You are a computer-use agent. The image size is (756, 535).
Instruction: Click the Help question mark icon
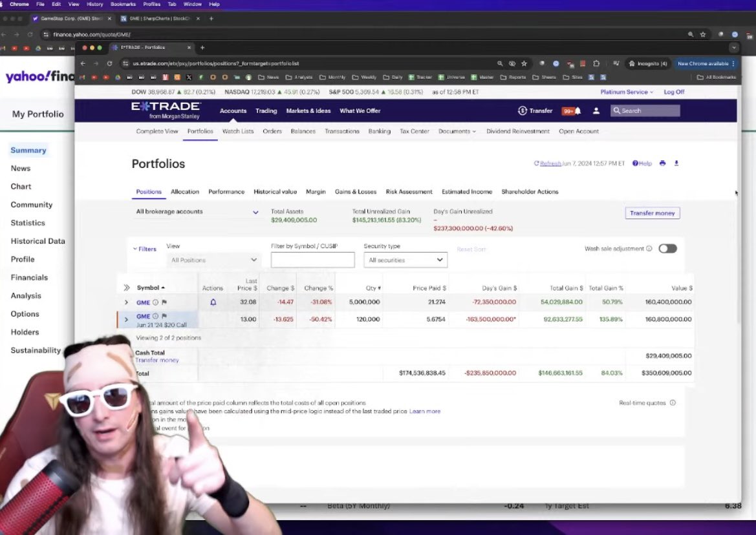pos(635,163)
